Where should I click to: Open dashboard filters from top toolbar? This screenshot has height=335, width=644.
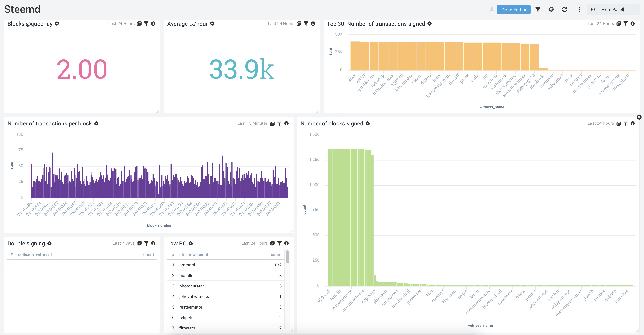538,10
